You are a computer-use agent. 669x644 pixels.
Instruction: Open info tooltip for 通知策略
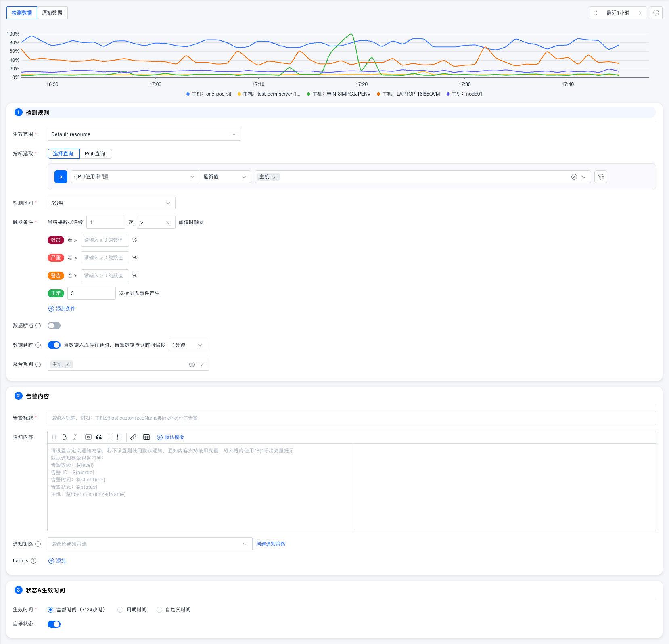tap(38, 544)
